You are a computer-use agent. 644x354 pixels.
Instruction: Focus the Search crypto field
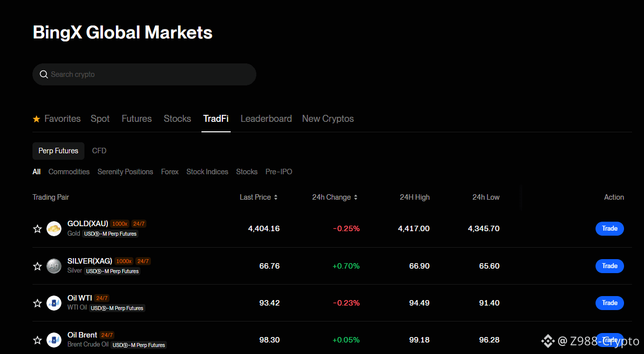pos(144,74)
